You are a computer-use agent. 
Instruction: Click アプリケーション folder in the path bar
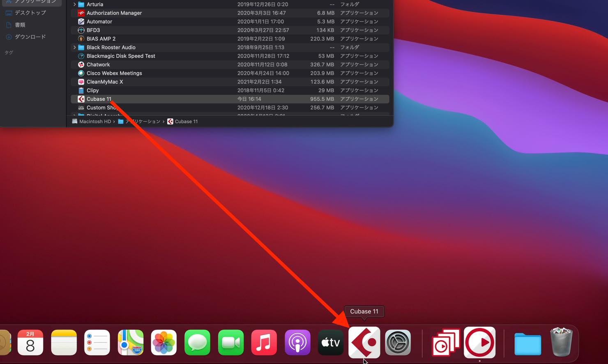[x=139, y=121]
